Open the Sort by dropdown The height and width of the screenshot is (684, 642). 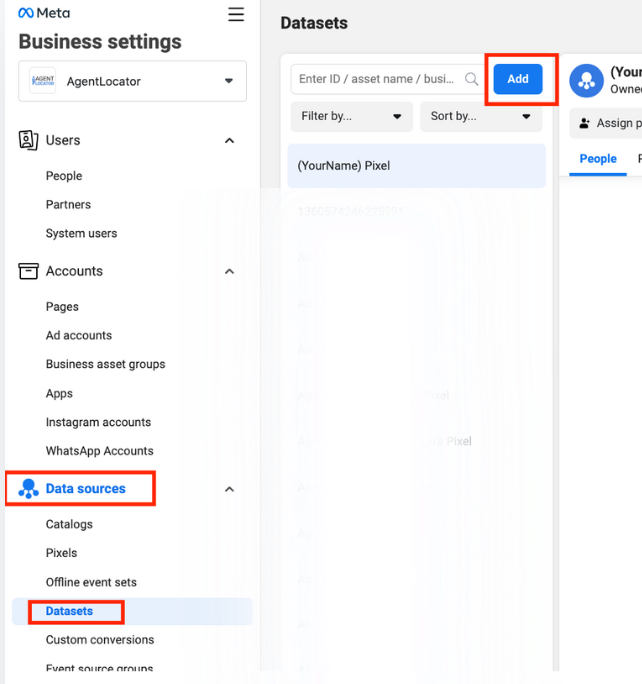(481, 116)
